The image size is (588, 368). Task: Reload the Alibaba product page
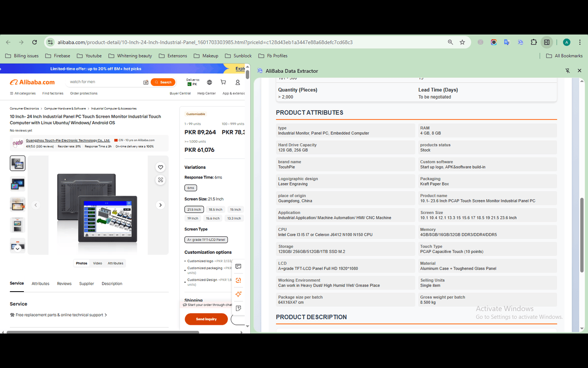pyautogui.click(x=34, y=42)
